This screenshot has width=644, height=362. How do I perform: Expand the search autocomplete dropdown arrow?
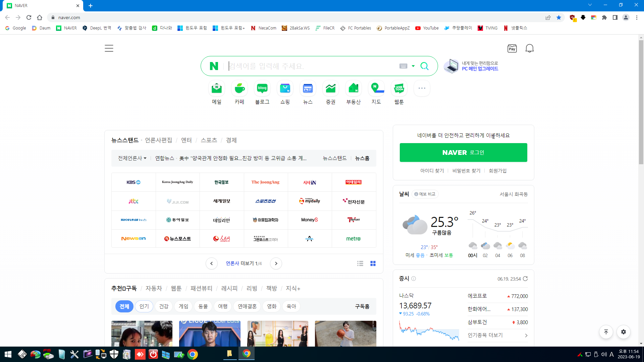(x=413, y=66)
